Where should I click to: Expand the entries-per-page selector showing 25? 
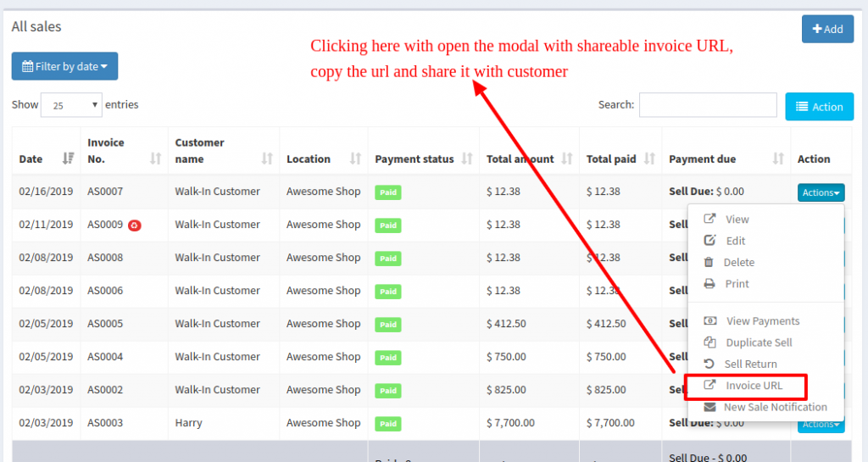(x=71, y=105)
